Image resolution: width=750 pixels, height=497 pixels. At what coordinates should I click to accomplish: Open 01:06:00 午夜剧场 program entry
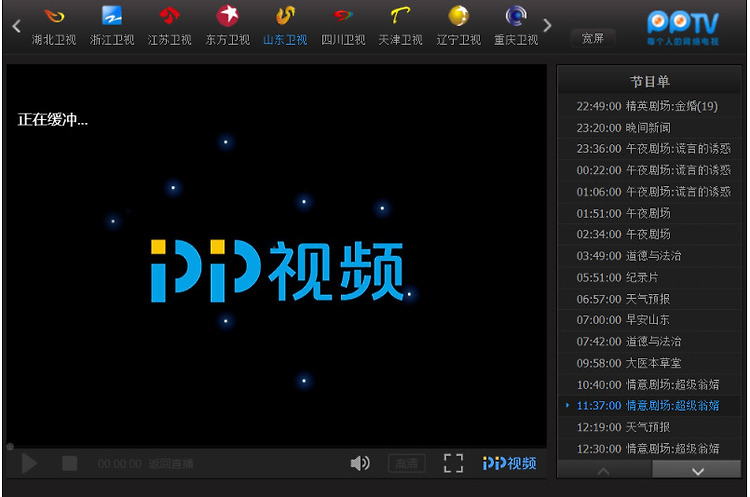(649, 192)
